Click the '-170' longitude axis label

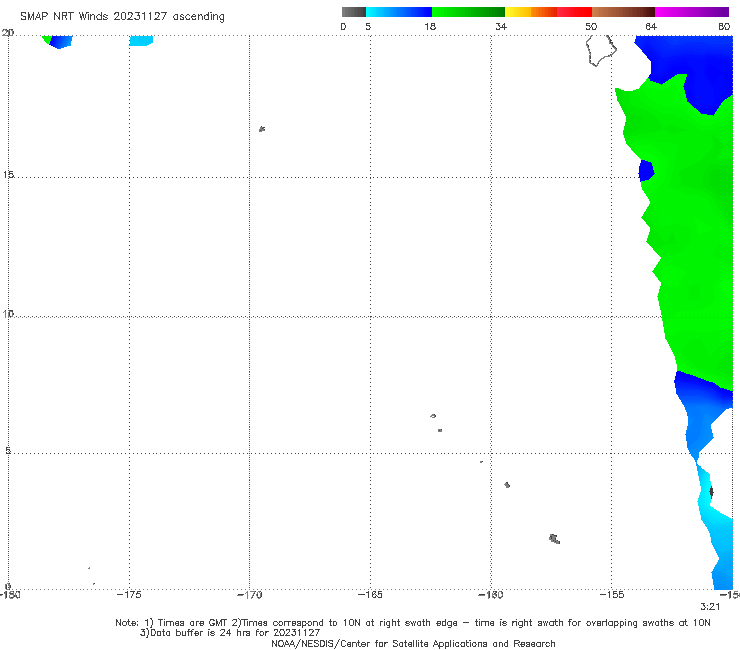point(249,595)
